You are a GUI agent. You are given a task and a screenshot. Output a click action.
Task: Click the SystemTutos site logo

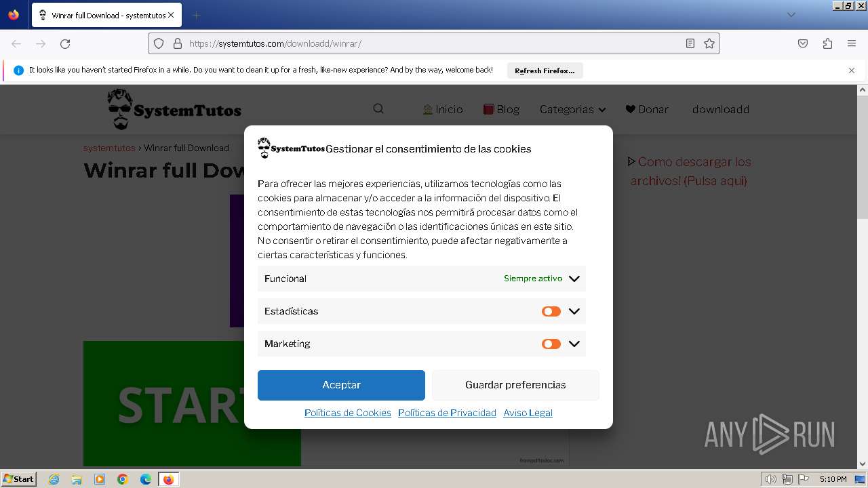(174, 109)
